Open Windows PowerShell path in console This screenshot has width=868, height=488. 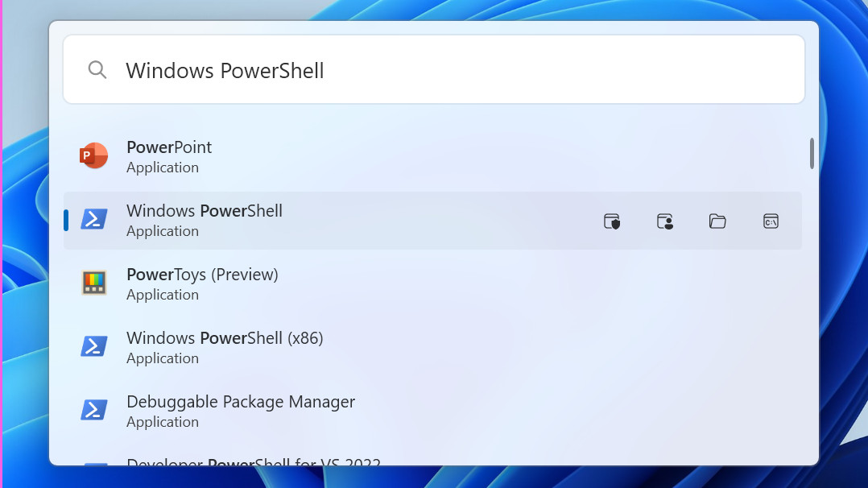[x=771, y=221]
